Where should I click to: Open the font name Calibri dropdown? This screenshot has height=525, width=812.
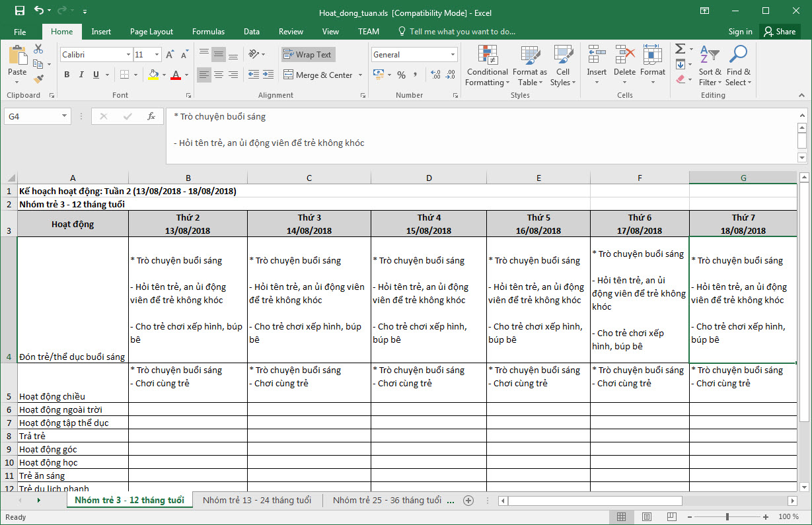click(128, 55)
